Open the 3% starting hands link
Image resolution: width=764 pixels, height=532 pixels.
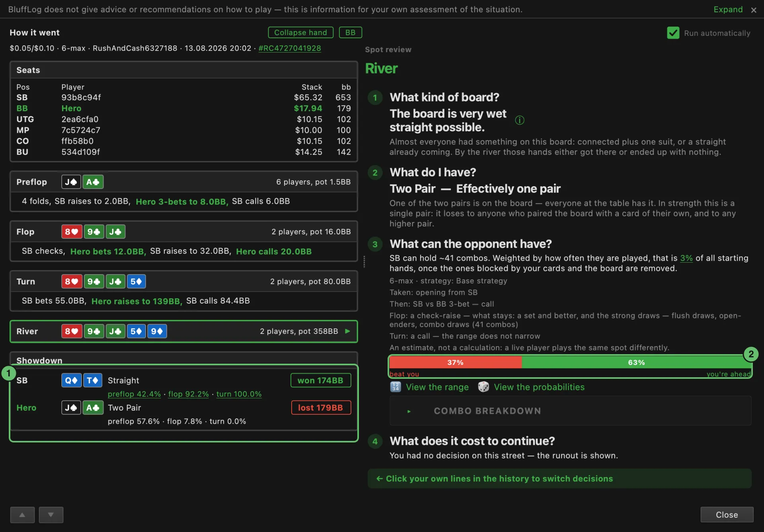click(x=686, y=258)
